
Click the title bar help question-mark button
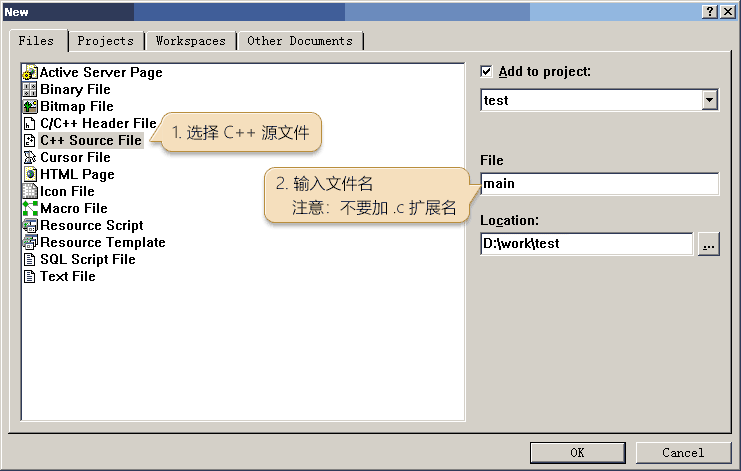coord(709,11)
